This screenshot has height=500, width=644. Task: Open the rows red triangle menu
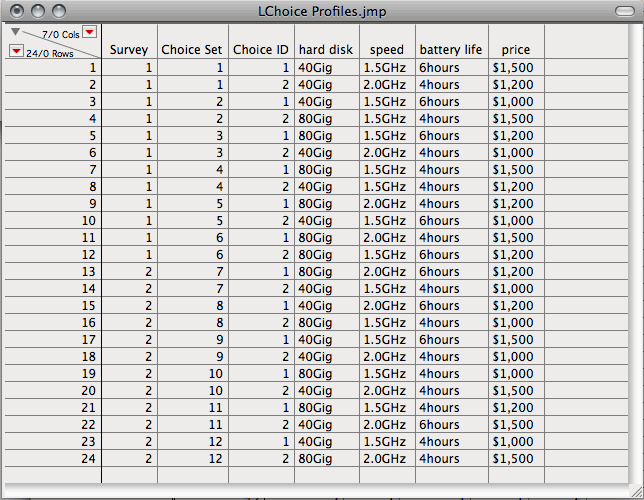tap(16, 51)
